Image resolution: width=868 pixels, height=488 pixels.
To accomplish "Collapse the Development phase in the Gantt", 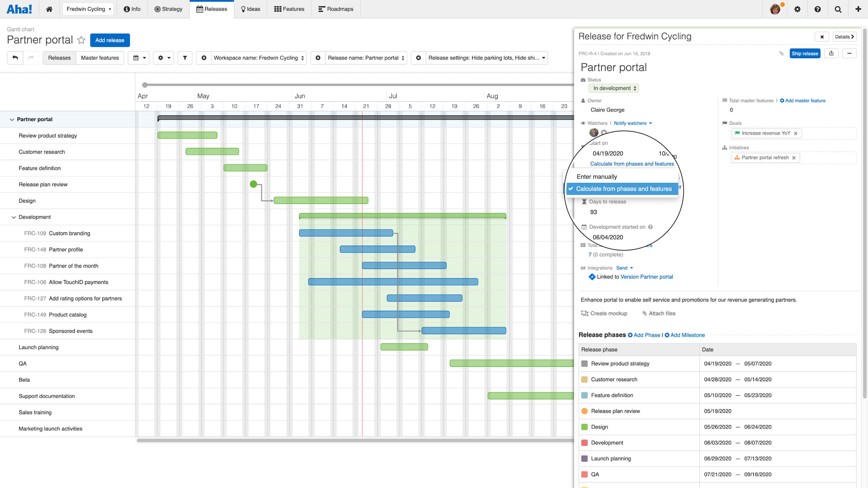I will point(14,217).
